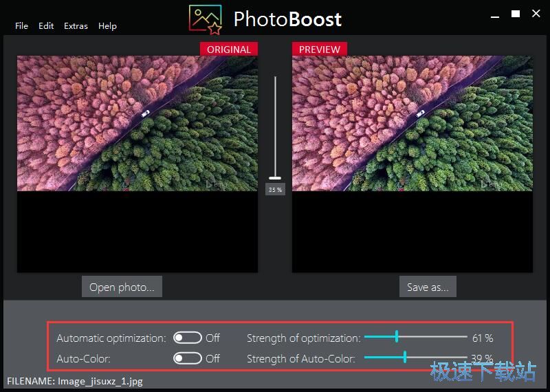Open the Edit menu
Image resolution: width=550 pixels, height=392 pixels.
(x=46, y=26)
